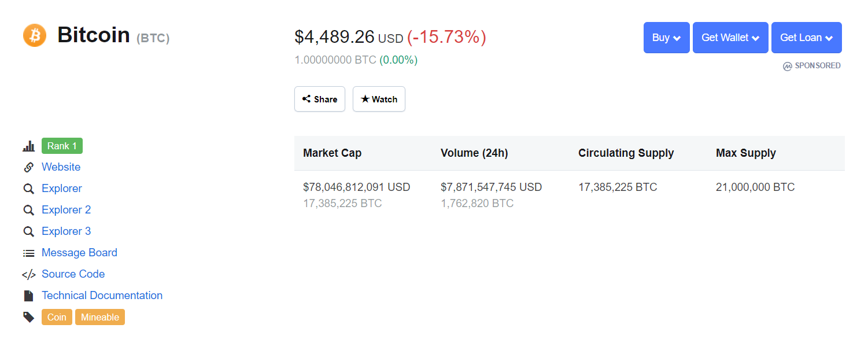Click the code brackets icon beside Source Code
This screenshot has width=868, height=339.
click(28, 274)
